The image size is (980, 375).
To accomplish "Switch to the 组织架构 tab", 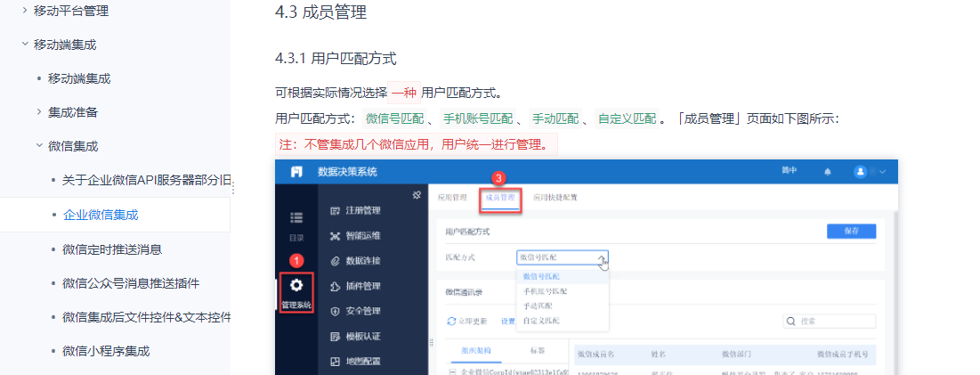I will [x=476, y=350].
